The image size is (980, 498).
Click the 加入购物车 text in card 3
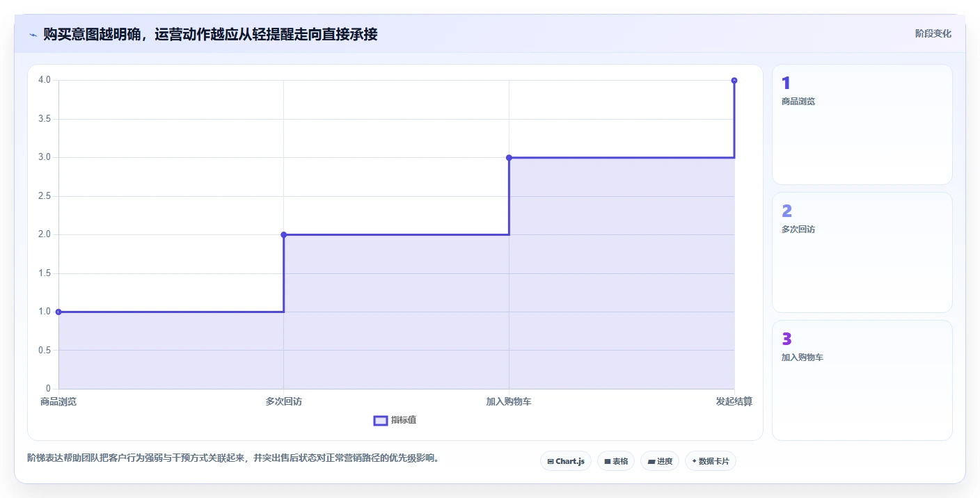click(803, 358)
